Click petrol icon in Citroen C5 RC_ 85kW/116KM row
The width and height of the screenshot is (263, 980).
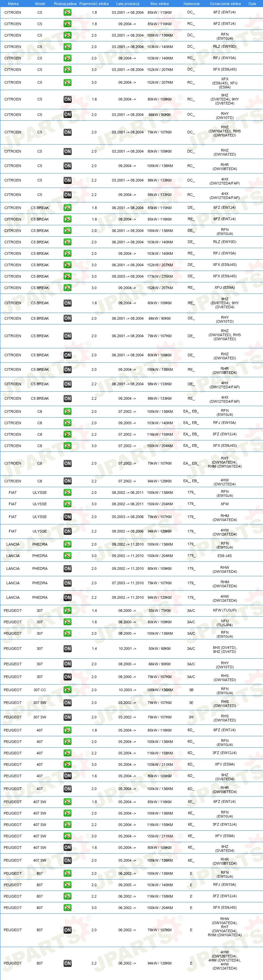[x=67, y=24]
